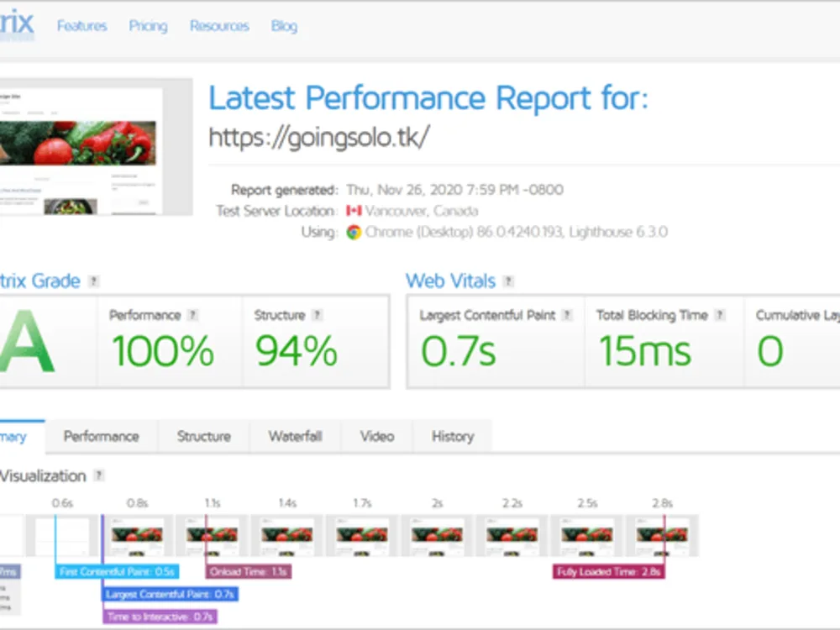
Task: Click the GTmetrix logo
Action: click(17, 25)
